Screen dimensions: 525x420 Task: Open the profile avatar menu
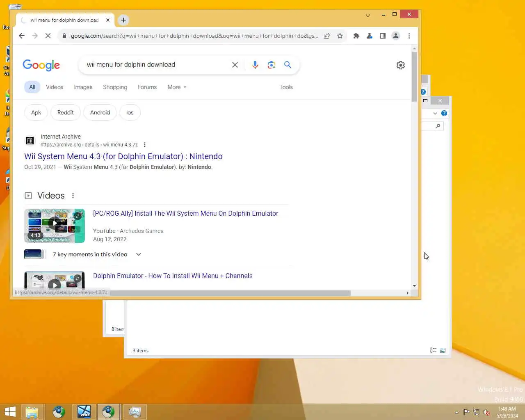point(396,36)
